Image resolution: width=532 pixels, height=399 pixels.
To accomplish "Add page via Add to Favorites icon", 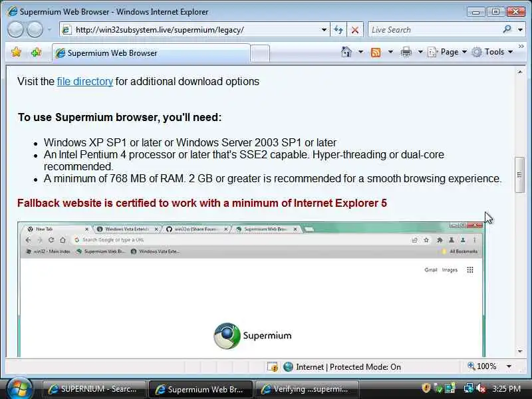I will [37, 53].
